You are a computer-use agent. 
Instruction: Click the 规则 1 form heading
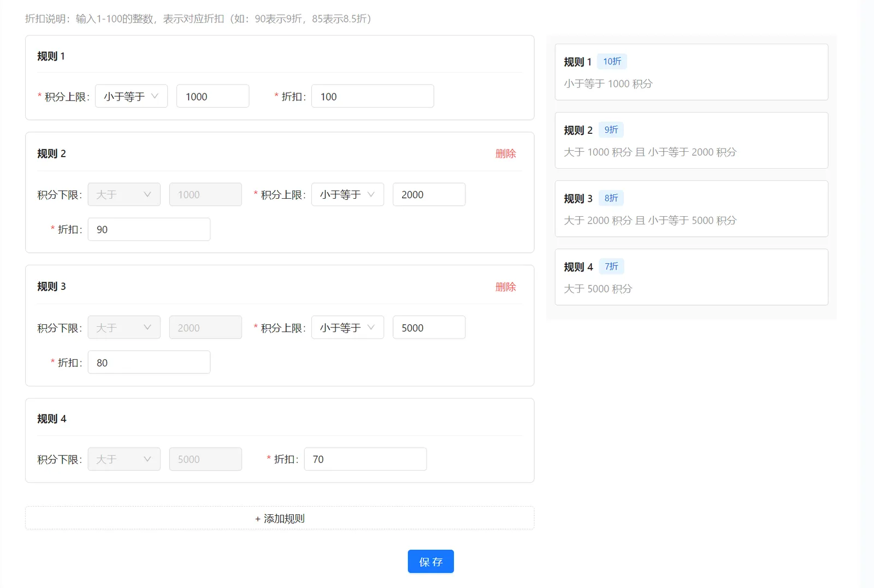(x=51, y=56)
